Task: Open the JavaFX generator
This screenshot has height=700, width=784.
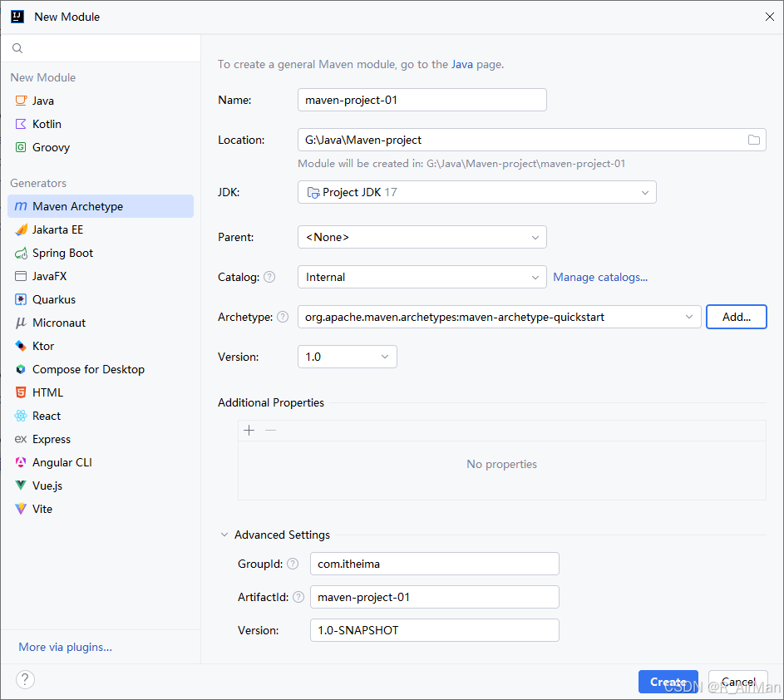Action: point(100,276)
